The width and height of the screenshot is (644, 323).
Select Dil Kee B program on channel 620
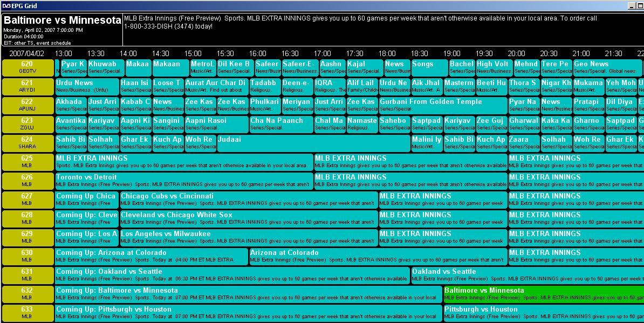pyautogui.click(x=235, y=68)
